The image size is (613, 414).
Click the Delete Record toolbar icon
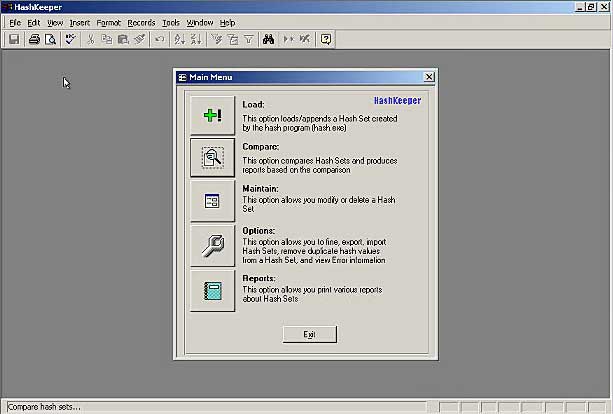(x=305, y=39)
